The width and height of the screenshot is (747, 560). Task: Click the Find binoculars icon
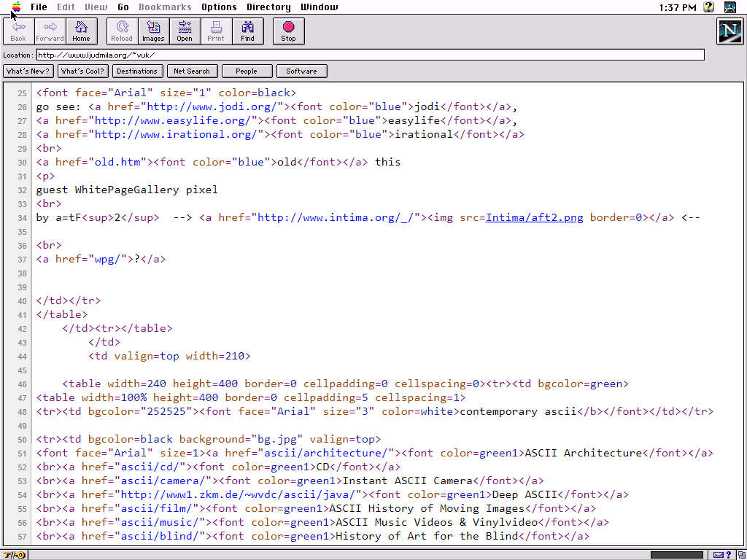[247, 31]
